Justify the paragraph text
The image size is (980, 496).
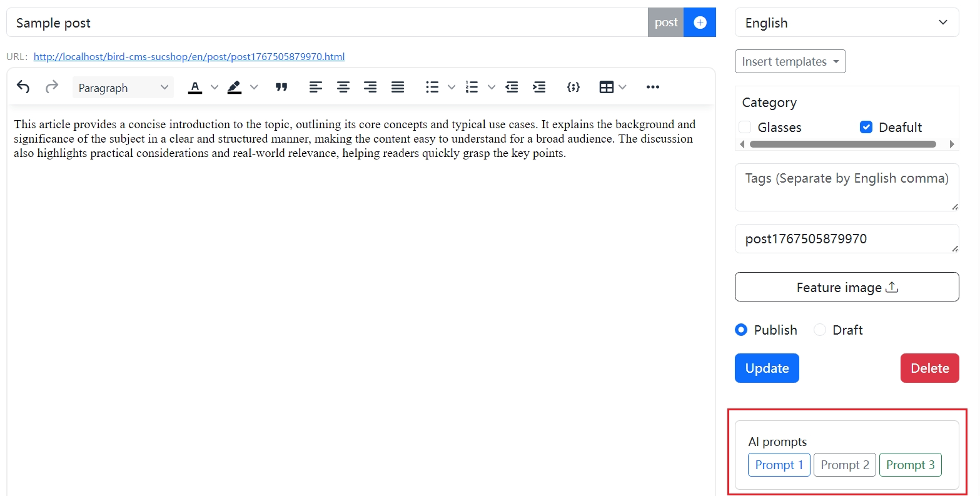coord(398,87)
